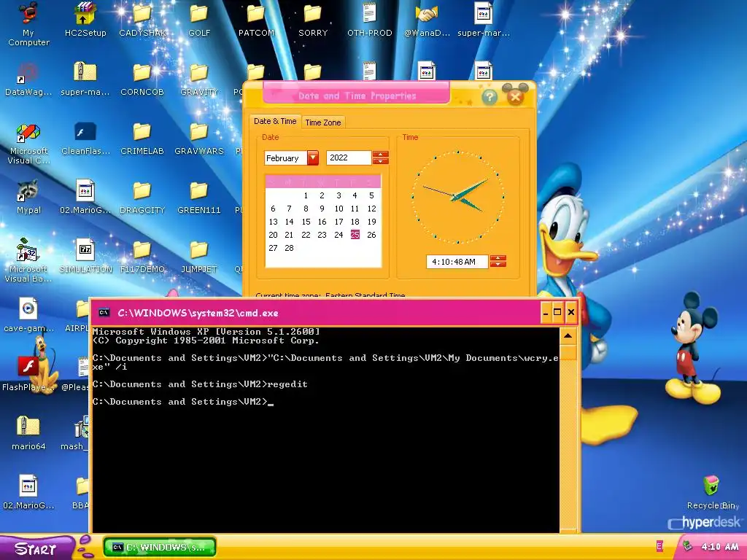Close the Date and Time Properties dialog

coord(515,97)
